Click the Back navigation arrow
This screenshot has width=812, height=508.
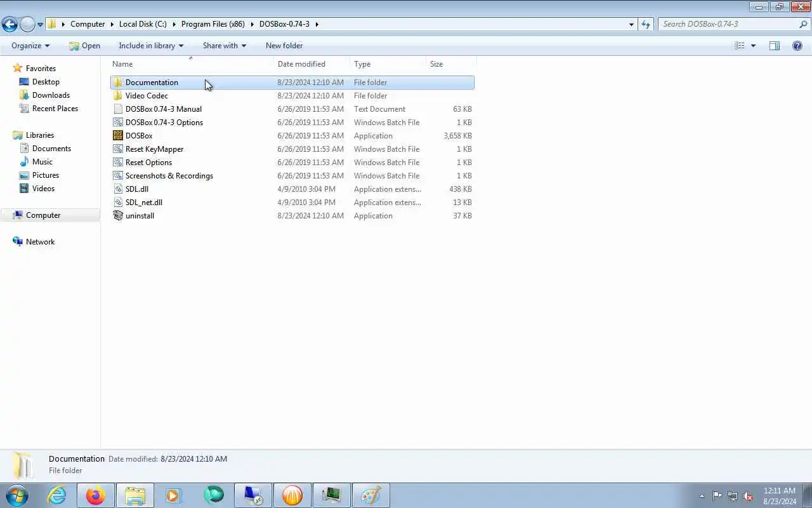[x=10, y=24]
